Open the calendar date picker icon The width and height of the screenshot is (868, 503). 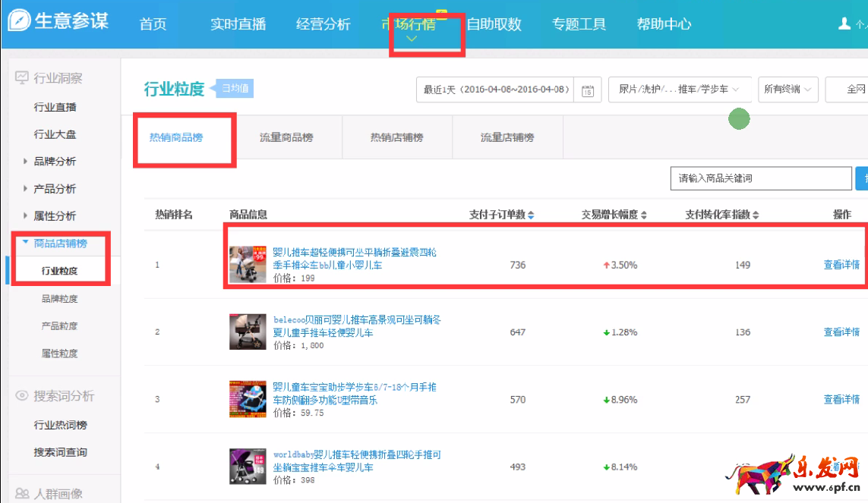587,90
